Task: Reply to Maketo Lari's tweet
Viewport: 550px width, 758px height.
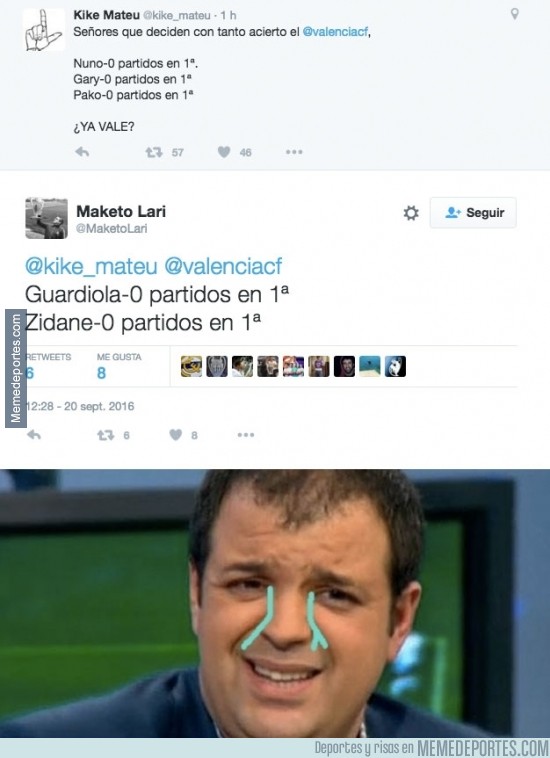Action: 34,435
